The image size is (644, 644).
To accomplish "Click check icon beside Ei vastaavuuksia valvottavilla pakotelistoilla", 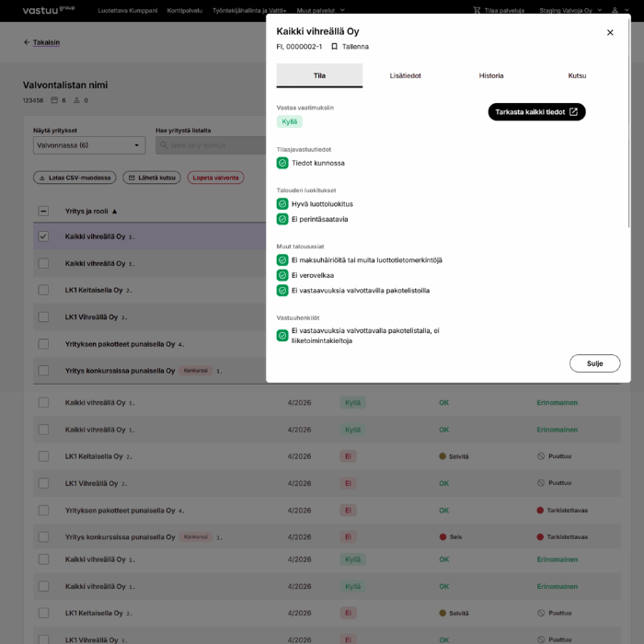I will [282, 291].
